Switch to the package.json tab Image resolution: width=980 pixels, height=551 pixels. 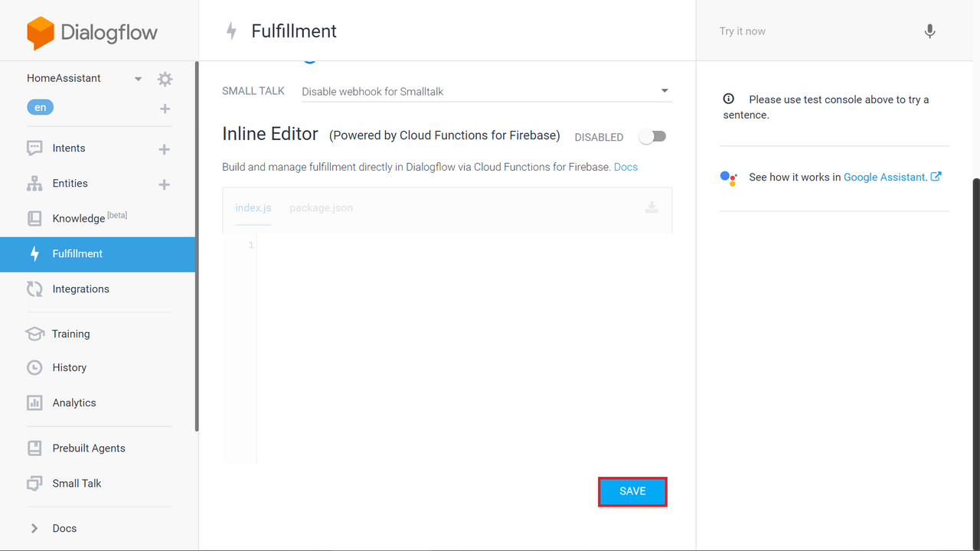click(321, 208)
